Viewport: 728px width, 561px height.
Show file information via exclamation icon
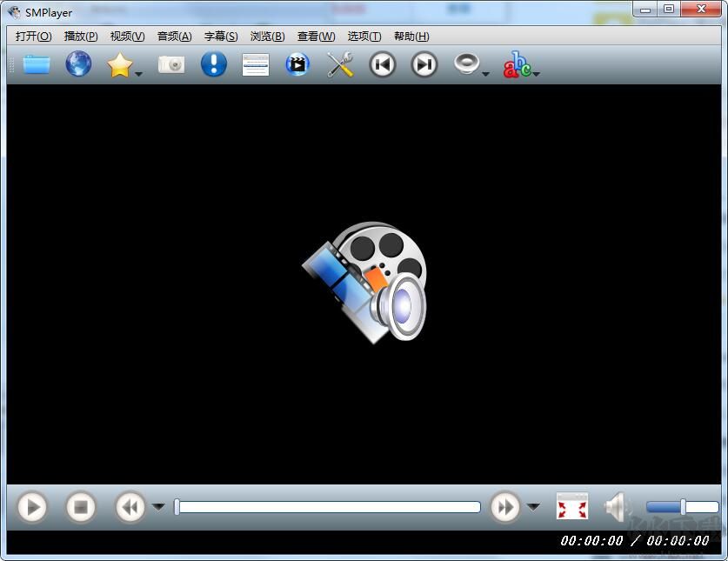tap(214, 63)
